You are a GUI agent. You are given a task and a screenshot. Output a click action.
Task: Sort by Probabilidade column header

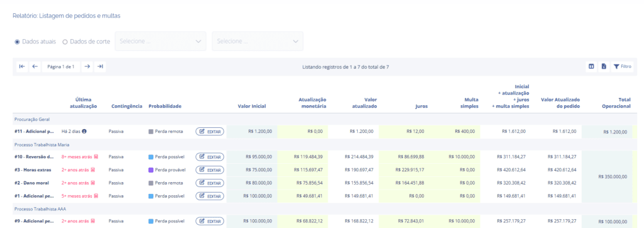pos(165,106)
